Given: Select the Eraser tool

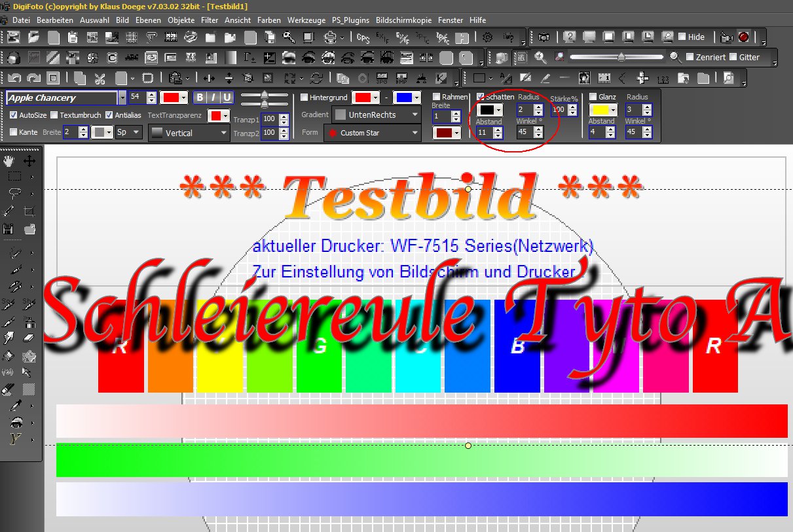Looking at the screenshot, I should coord(29,338).
